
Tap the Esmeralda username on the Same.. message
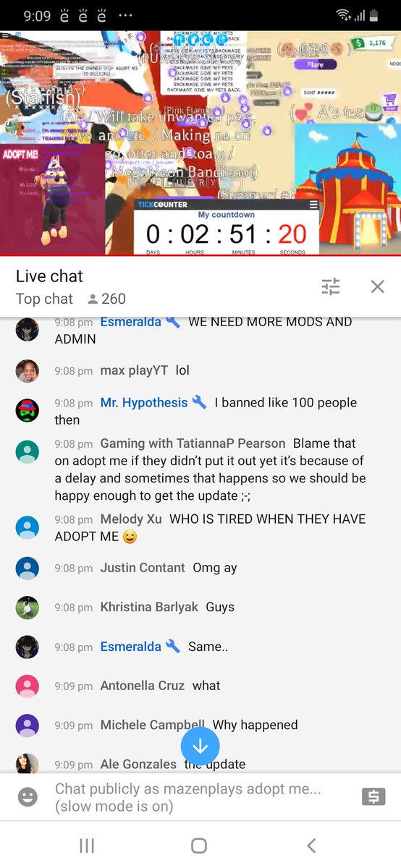click(131, 647)
